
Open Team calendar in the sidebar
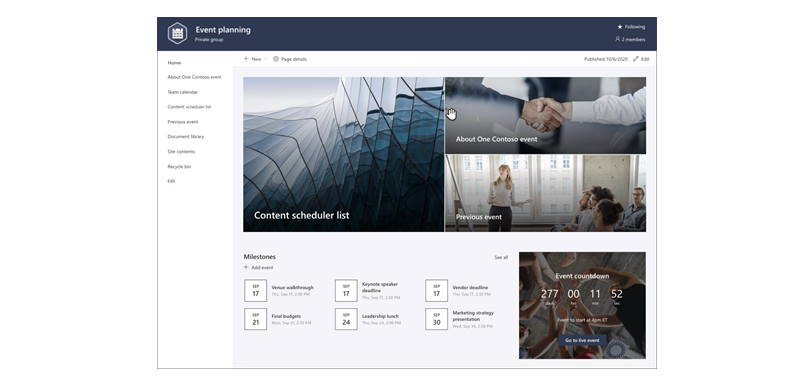pyautogui.click(x=183, y=92)
